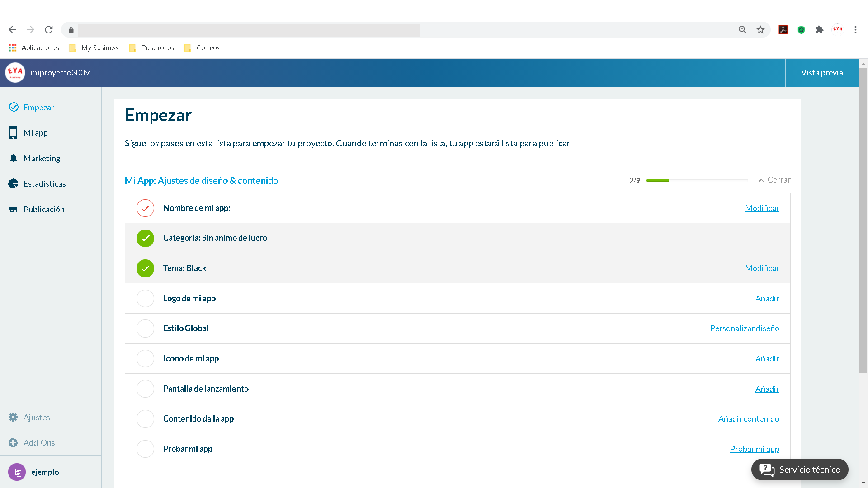Toggle the green Tema Black check circle
The width and height of the screenshot is (868, 488).
tap(145, 268)
